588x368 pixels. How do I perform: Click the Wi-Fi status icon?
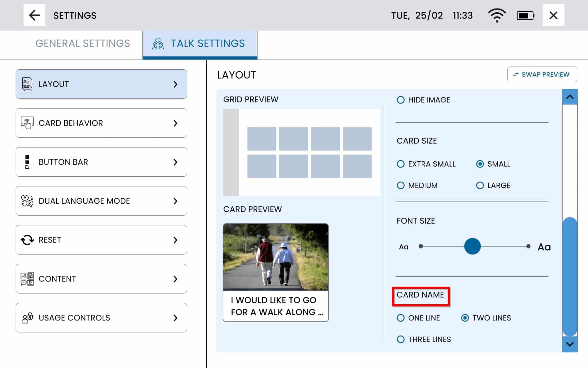pos(497,15)
